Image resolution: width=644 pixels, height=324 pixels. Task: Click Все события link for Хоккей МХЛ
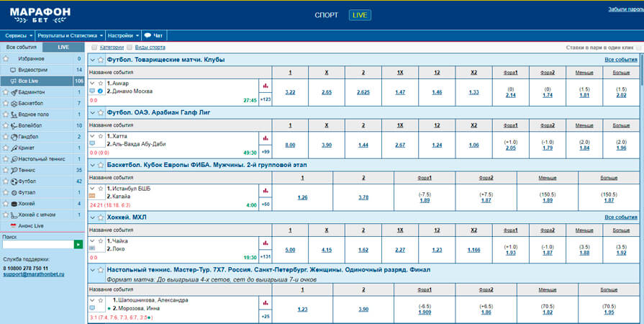(620, 217)
